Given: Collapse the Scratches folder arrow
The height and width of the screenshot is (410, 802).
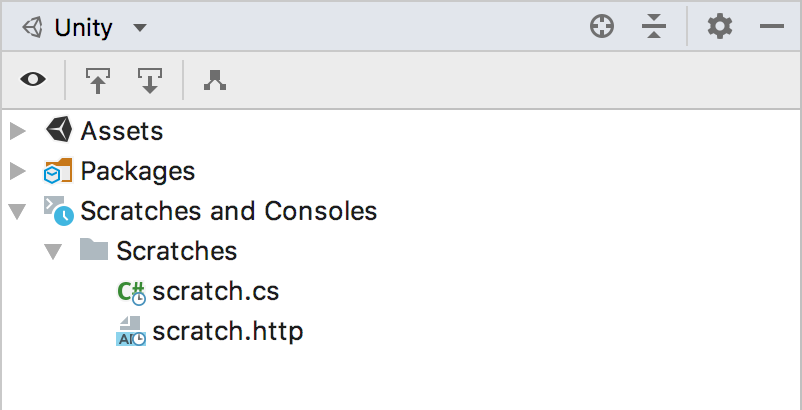Looking at the screenshot, I should click(53, 252).
